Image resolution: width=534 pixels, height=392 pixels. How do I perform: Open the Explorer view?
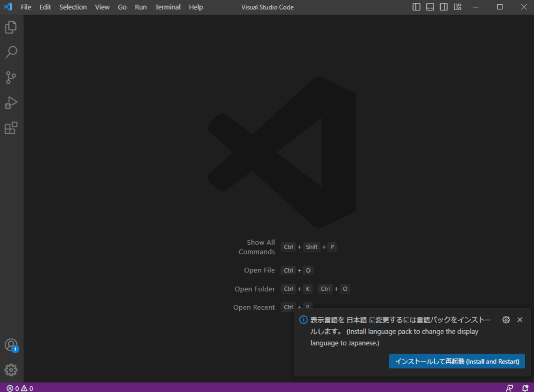coord(11,27)
